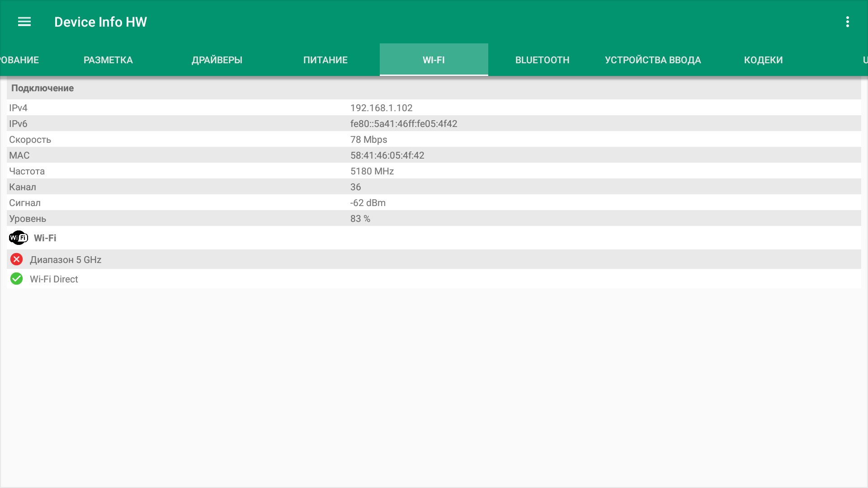The height and width of the screenshot is (488, 868).
Task: Open the УСТРОЙСТВА ВВОДА tab
Action: pos(653,60)
